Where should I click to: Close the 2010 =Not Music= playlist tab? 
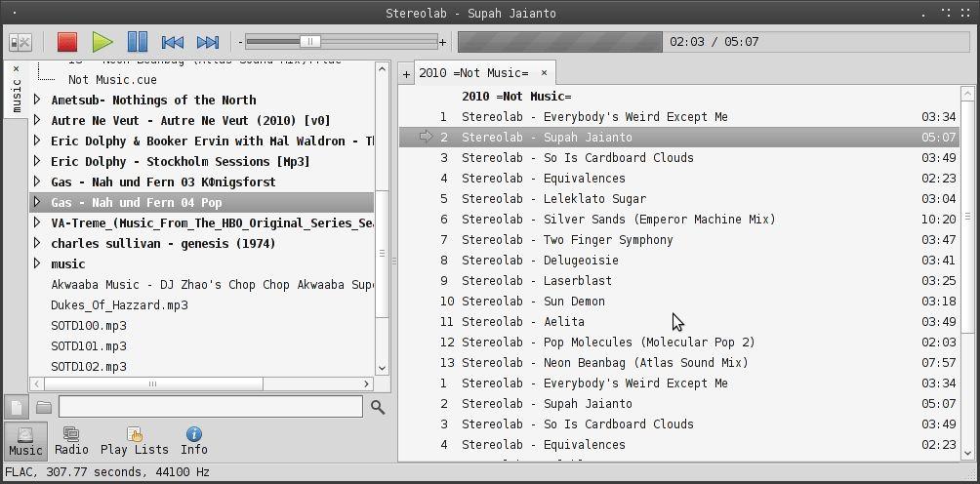pos(544,73)
